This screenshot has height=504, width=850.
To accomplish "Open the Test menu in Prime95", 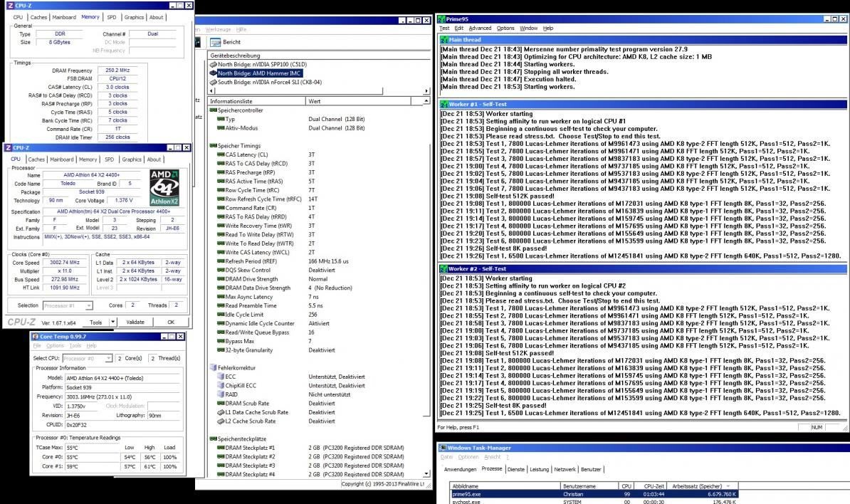I will [444, 28].
